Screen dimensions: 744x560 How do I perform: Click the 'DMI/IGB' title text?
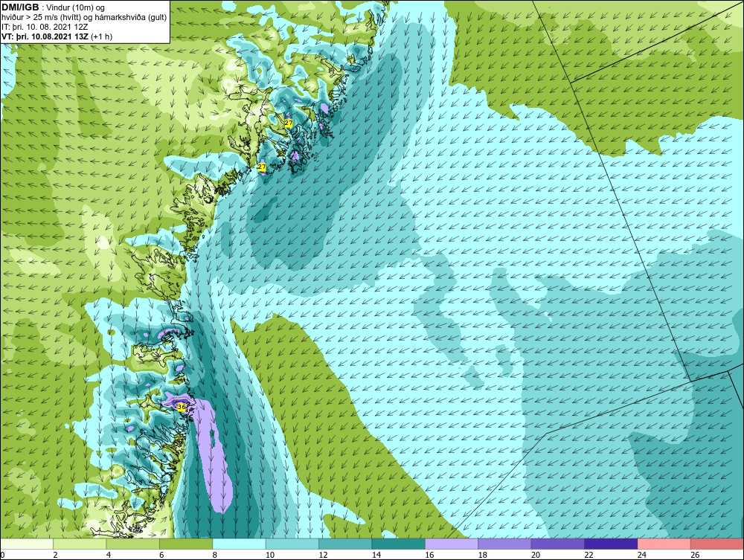pyautogui.click(x=20, y=7)
